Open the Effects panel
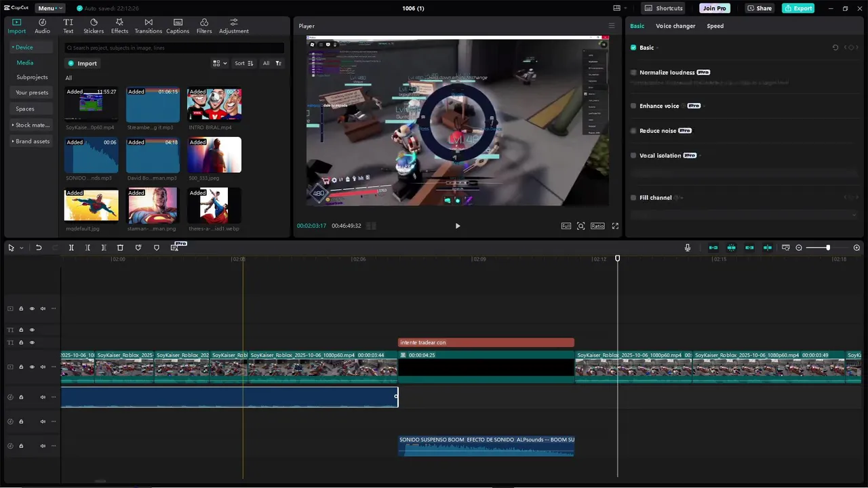The image size is (868, 488). point(119,26)
